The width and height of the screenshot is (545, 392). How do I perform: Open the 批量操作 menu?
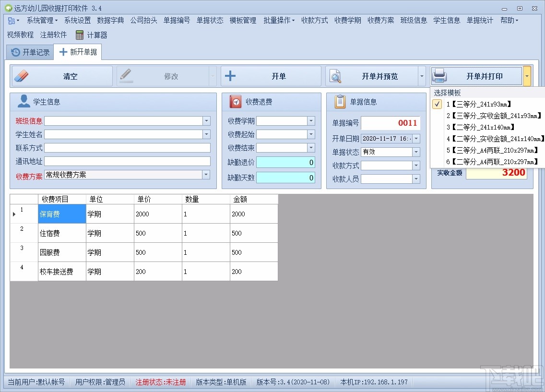point(279,21)
